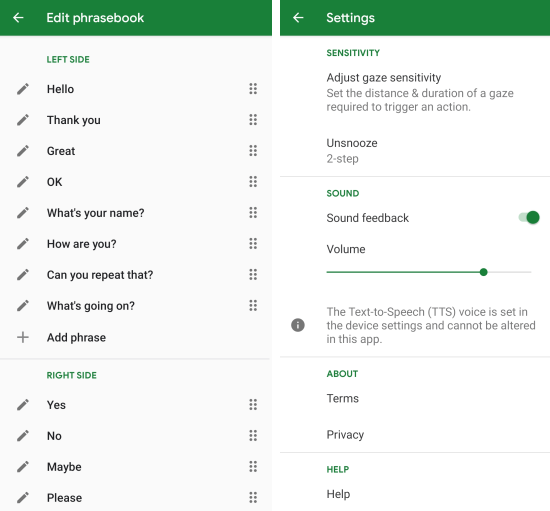Select the How are you? text
Image resolution: width=550 pixels, height=511 pixels.
pyautogui.click(x=82, y=244)
